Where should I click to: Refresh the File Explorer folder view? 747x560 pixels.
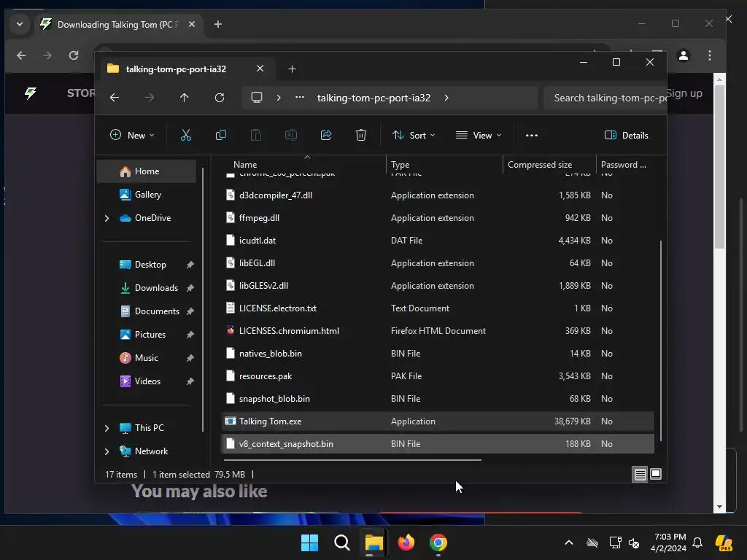[220, 98]
